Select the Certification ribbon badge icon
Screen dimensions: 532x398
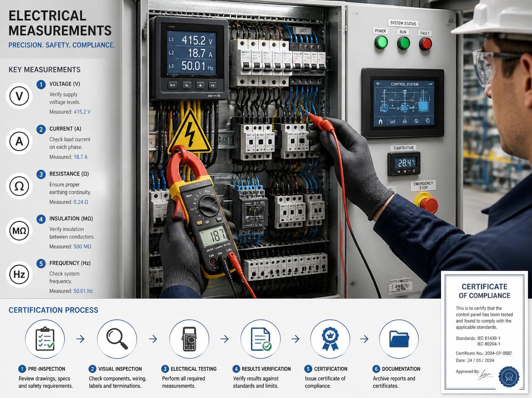point(330,339)
